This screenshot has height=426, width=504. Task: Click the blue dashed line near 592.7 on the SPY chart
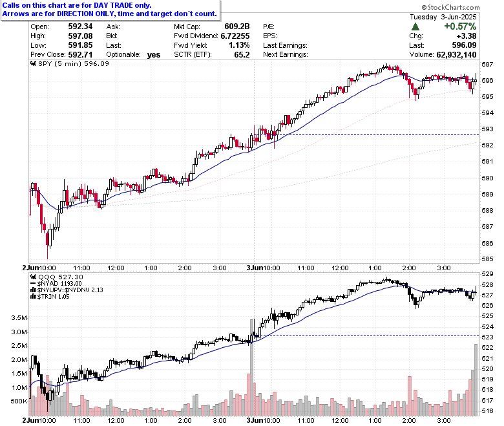pyautogui.click(x=366, y=134)
